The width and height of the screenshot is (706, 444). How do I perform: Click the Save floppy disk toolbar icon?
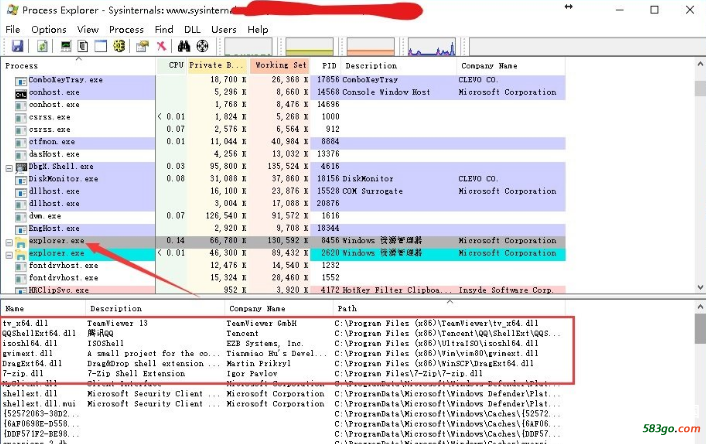[18, 46]
